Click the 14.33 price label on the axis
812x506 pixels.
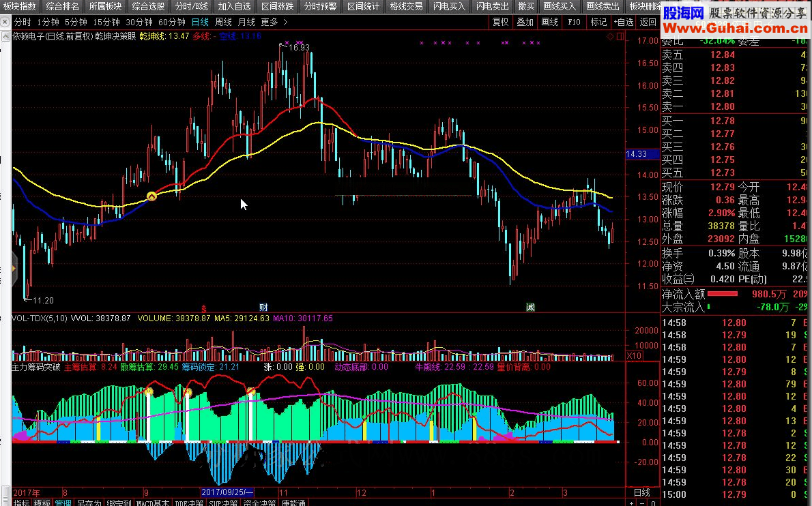coord(643,153)
